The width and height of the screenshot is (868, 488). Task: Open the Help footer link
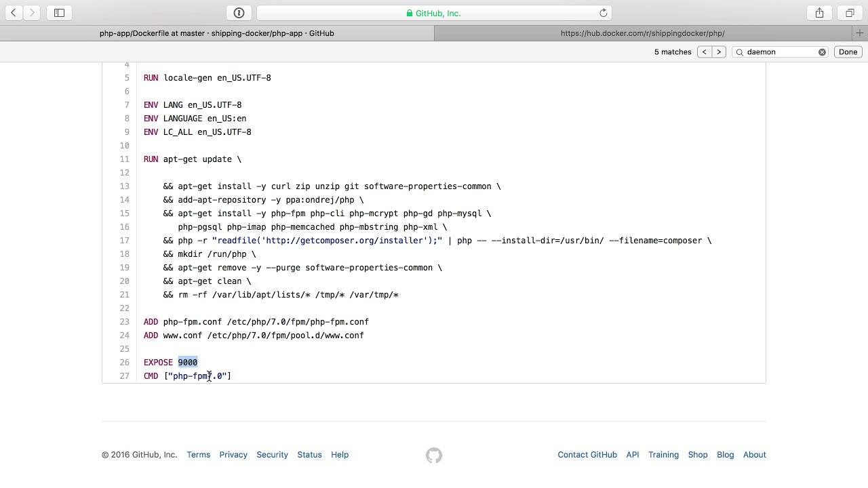point(340,455)
